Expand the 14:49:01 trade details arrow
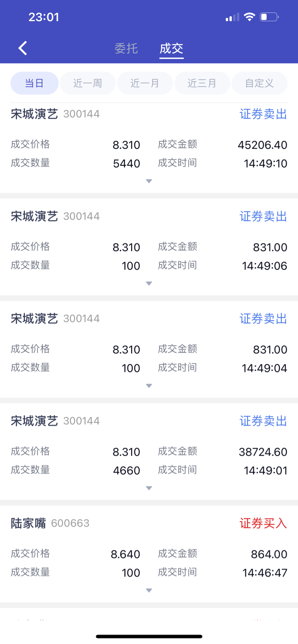 tap(149, 488)
